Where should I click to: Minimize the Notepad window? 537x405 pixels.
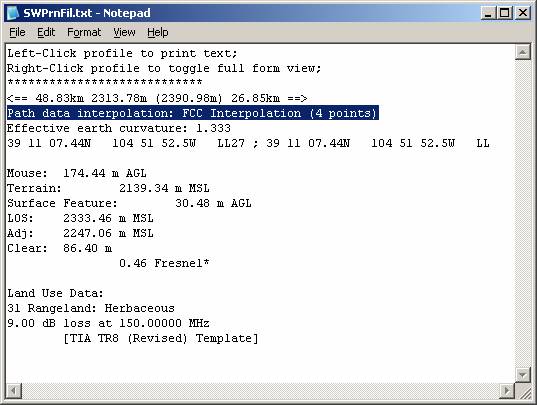(x=488, y=13)
